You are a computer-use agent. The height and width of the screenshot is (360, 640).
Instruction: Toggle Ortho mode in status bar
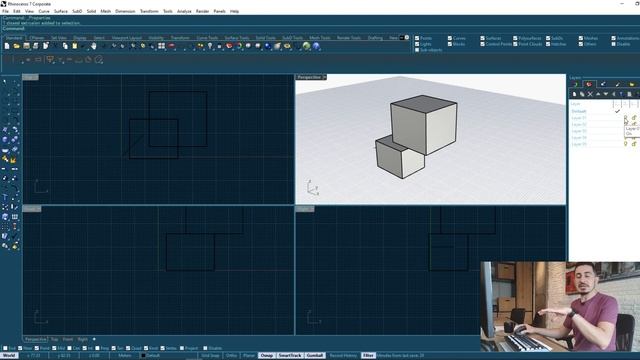point(231,356)
